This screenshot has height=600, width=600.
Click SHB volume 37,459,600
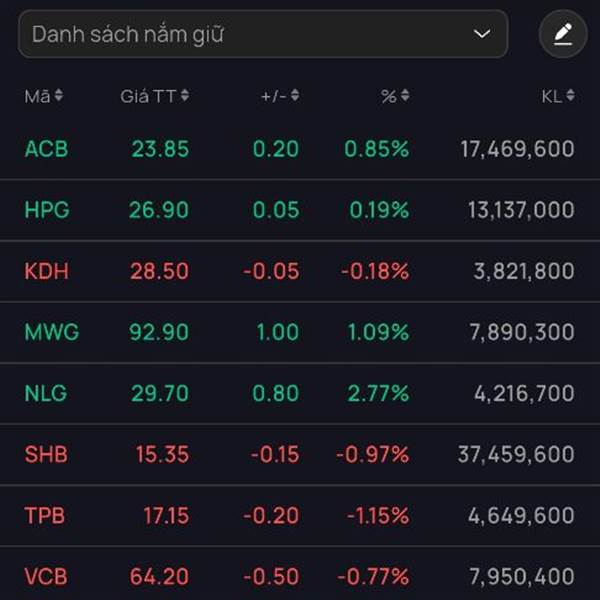[516, 454]
